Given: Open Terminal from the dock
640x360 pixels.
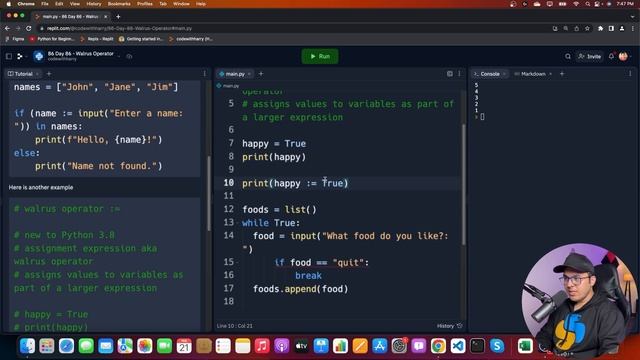Looking at the screenshot, I should [x=477, y=346].
